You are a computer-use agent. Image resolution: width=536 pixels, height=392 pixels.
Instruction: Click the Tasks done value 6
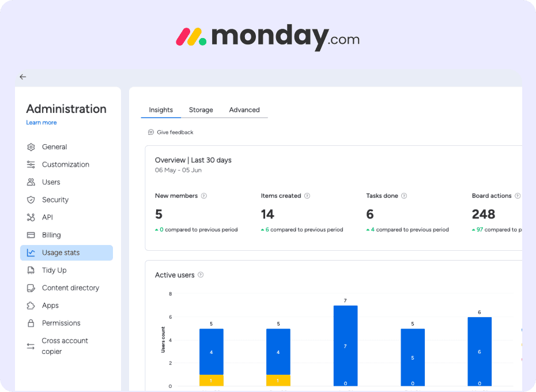[x=370, y=214]
